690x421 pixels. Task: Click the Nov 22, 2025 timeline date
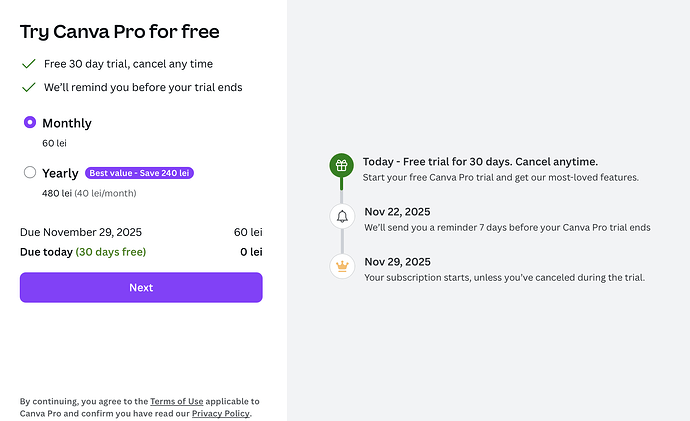pyautogui.click(x=397, y=211)
